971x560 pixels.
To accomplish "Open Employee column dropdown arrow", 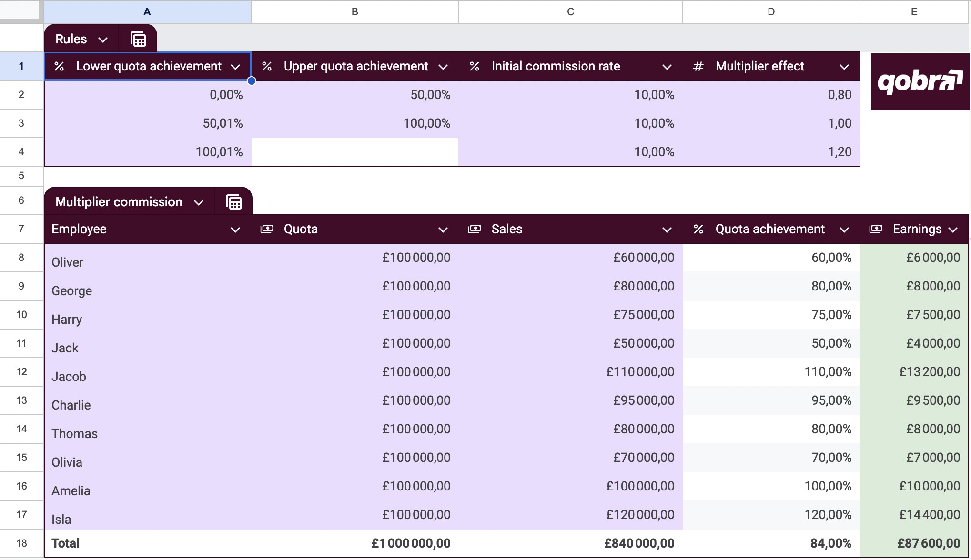I will [x=235, y=230].
